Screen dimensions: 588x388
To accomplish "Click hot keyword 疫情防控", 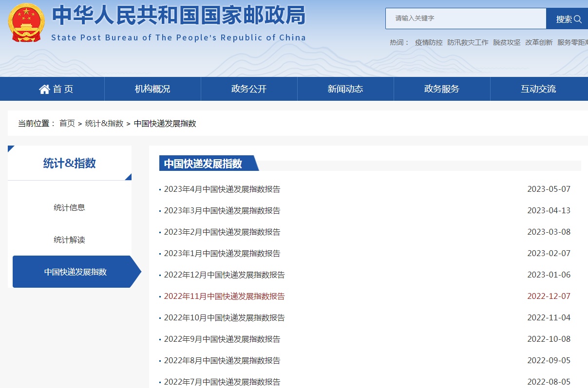I will [x=429, y=42].
